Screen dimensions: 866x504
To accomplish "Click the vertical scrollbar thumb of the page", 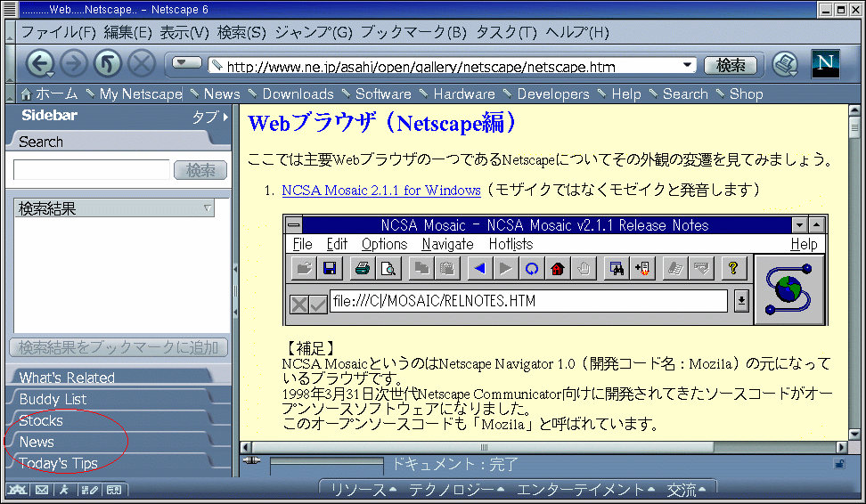I will 854,128.
